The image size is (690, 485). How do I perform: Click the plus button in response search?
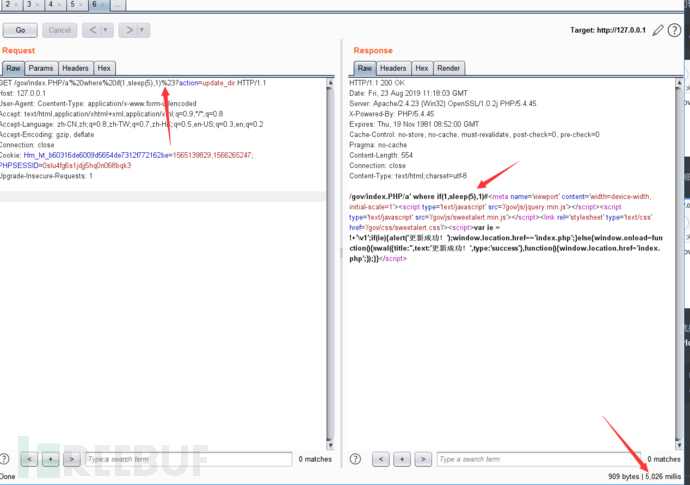tap(402, 459)
